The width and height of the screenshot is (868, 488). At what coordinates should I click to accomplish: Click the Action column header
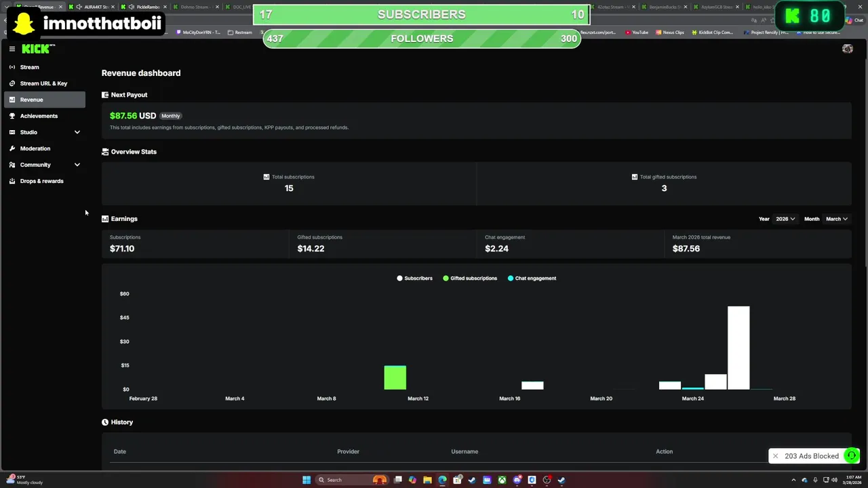[x=664, y=451]
